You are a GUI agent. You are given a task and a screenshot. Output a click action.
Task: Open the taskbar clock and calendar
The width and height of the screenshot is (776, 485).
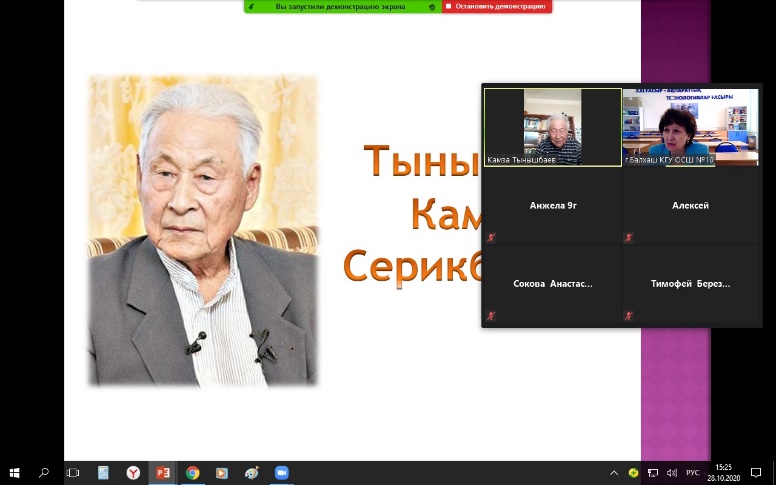tap(723, 473)
